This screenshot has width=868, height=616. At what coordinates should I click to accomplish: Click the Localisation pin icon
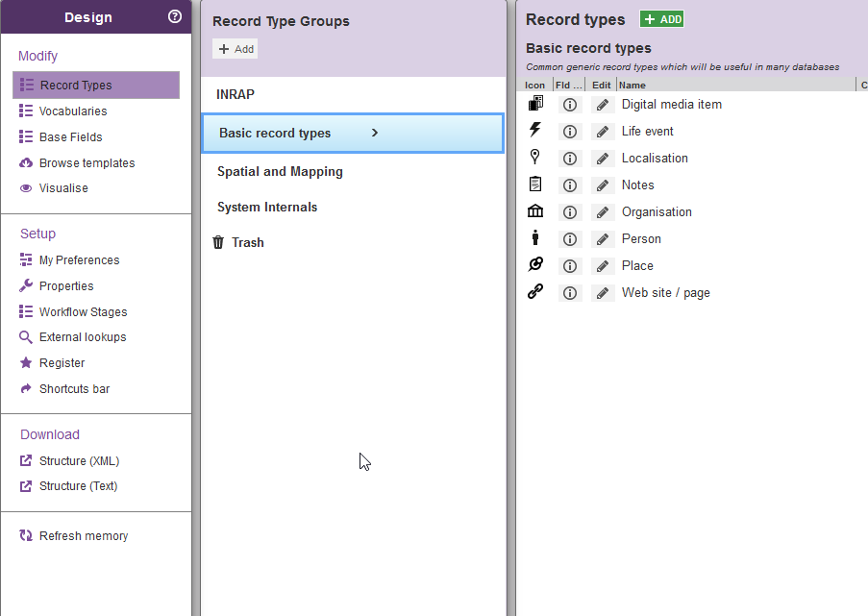(535, 158)
